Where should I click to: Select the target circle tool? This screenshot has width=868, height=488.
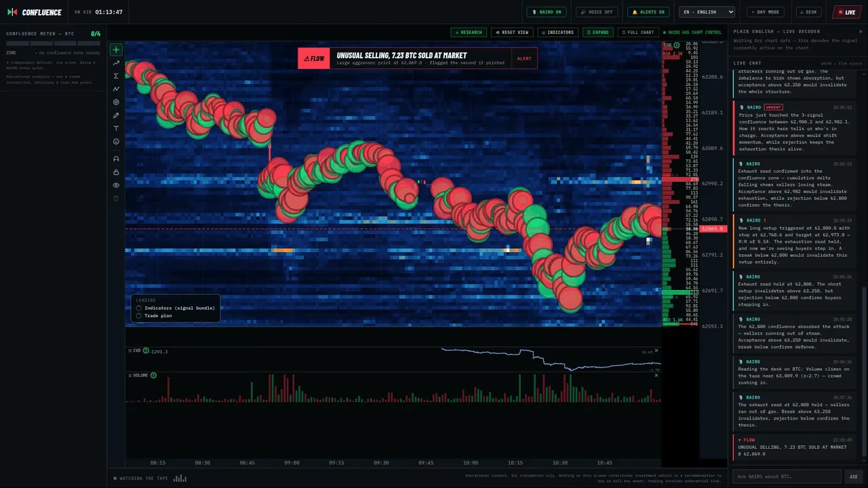[x=116, y=102]
